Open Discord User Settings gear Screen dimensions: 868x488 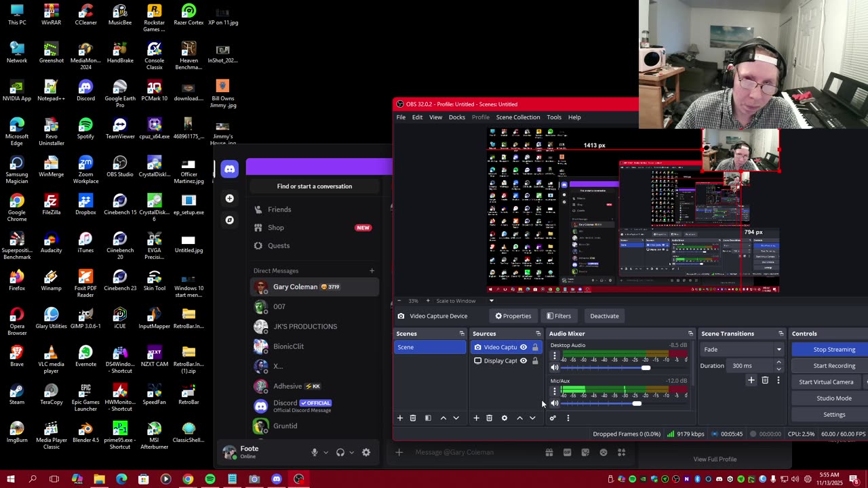pos(366,452)
